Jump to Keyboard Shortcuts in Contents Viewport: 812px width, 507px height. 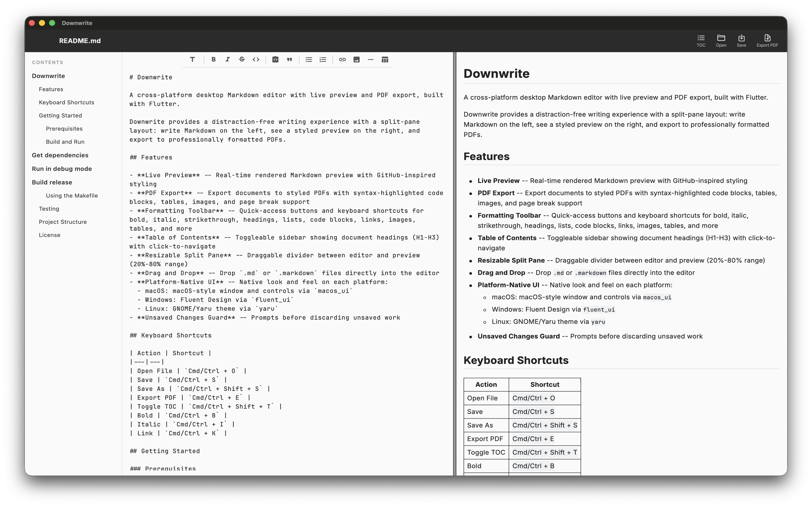[66, 102]
